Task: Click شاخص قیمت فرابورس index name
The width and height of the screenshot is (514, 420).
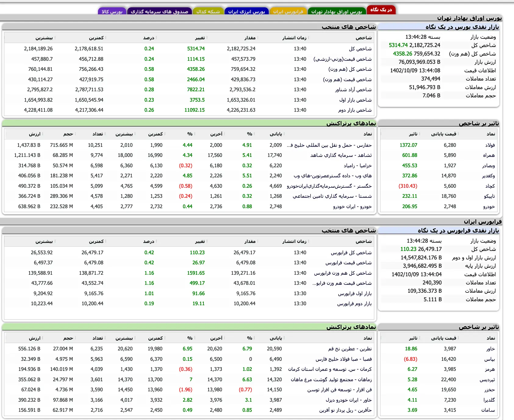Action: (349, 263)
